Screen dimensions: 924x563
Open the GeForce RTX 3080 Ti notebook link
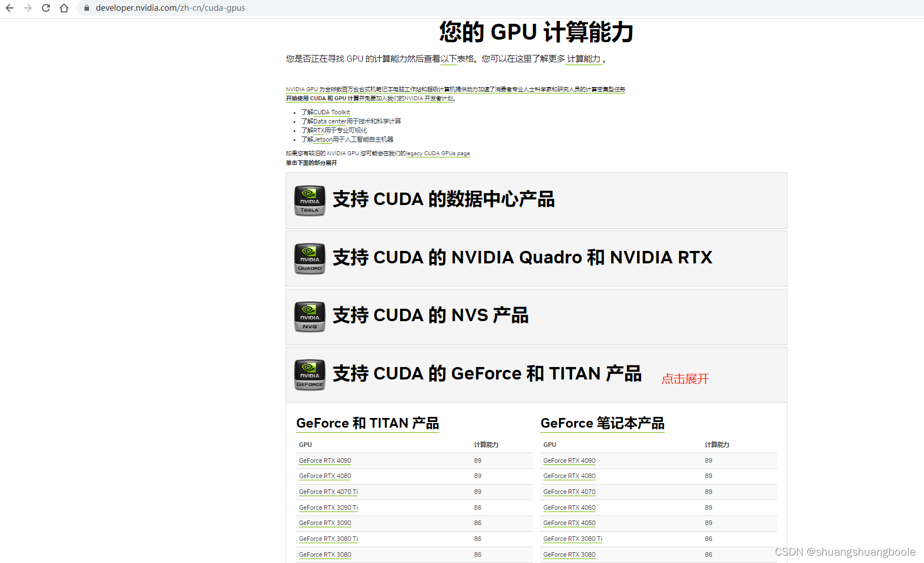tap(573, 539)
